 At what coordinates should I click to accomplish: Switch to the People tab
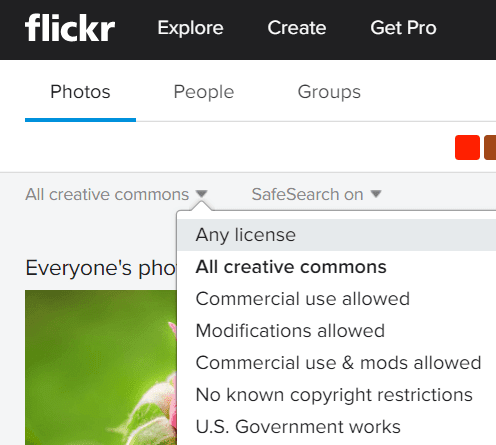pos(204,92)
